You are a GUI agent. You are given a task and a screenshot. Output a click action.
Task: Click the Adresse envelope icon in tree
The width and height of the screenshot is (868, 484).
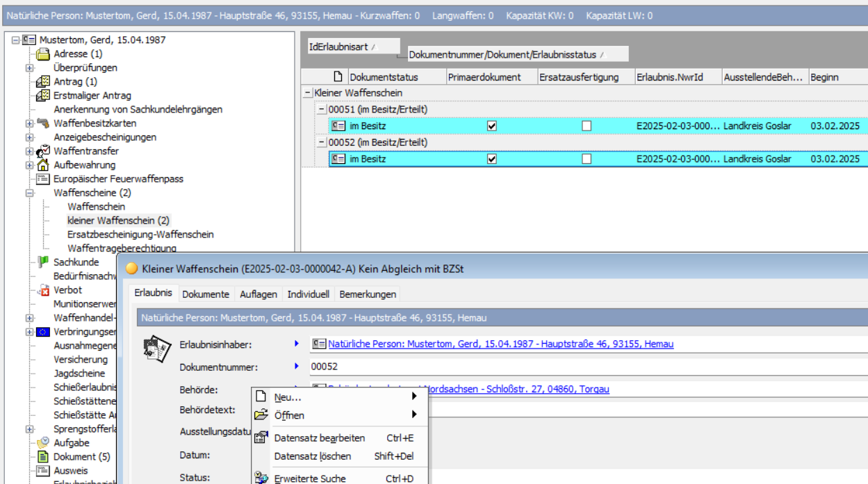tap(43, 53)
